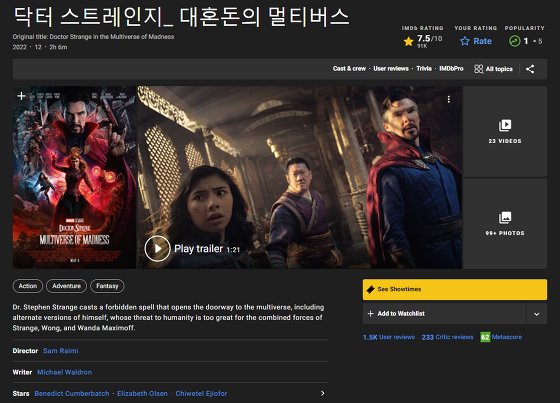Click the plus icon on the poster
The image size is (560, 403).
point(21,96)
